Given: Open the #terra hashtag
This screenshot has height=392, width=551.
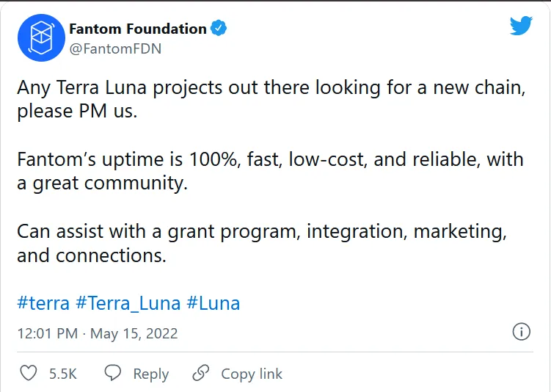Looking at the screenshot, I should pyautogui.click(x=43, y=303).
